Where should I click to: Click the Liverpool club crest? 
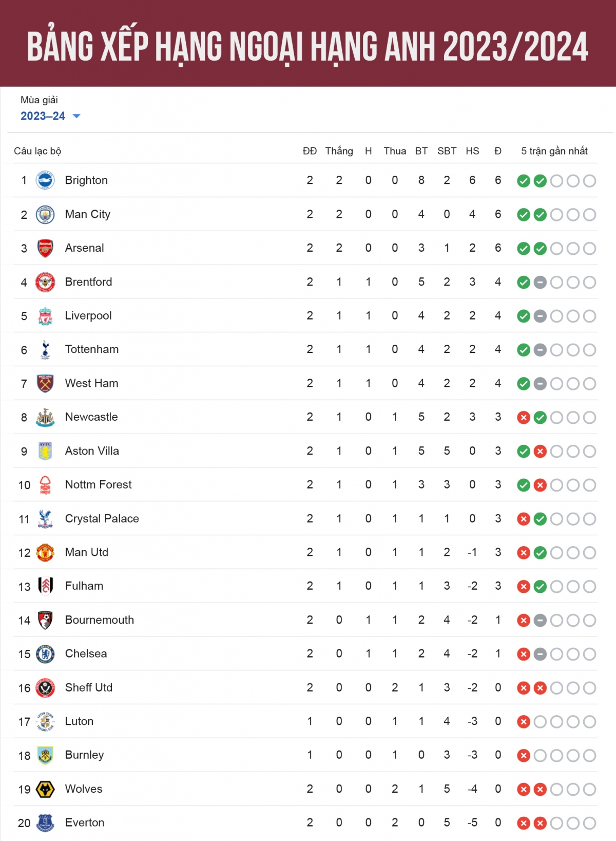pyautogui.click(x=45, y=316)
